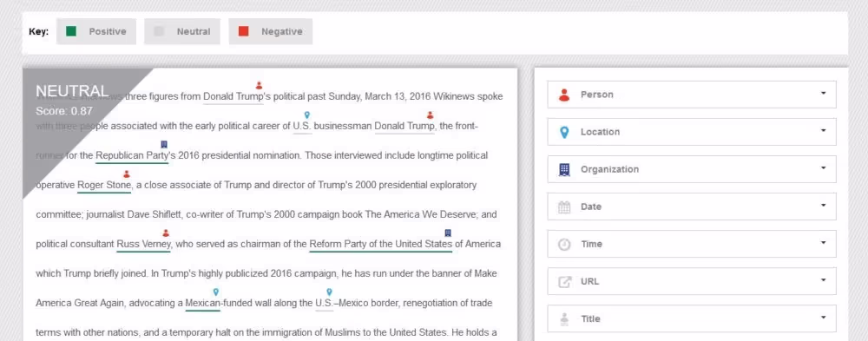868x341 pixels.
Task: Click the Russ Verney entity text
Action: click(143, 244)
